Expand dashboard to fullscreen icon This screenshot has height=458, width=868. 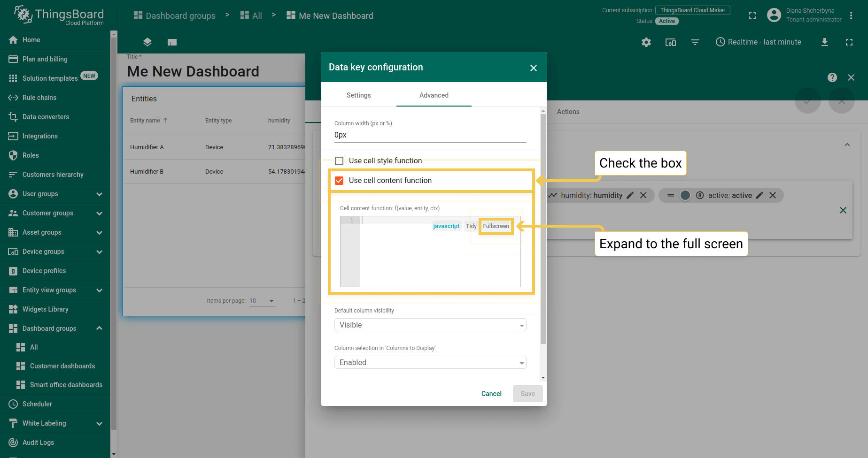coord(849,42)
